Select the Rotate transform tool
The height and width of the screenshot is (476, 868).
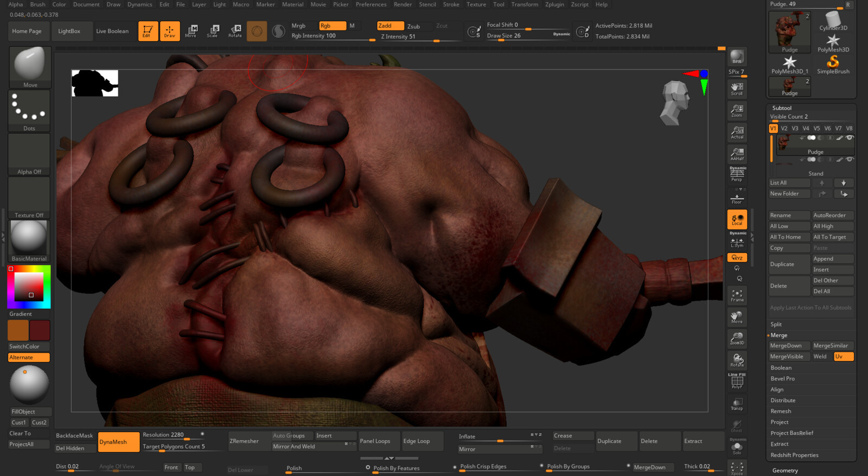235,31
